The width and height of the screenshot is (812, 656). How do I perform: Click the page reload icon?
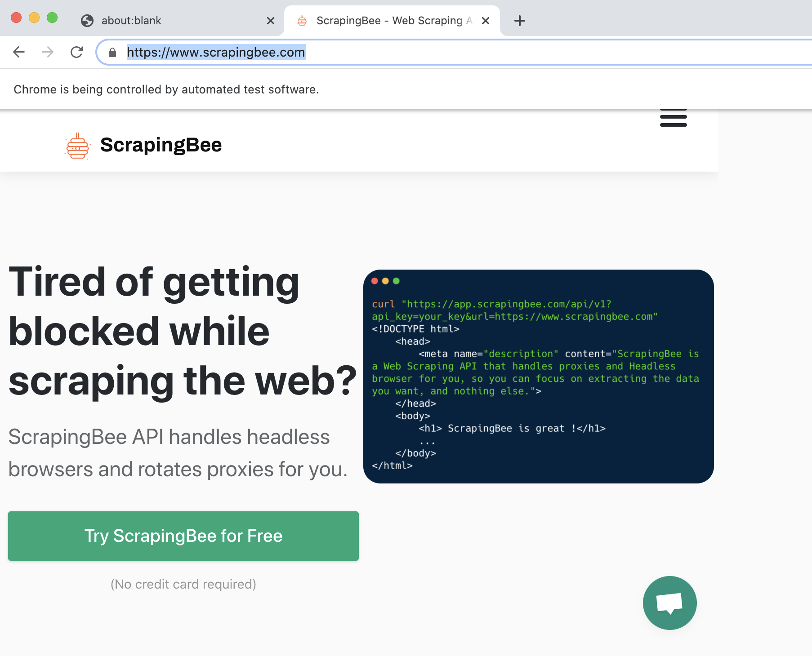pos(76,52)
